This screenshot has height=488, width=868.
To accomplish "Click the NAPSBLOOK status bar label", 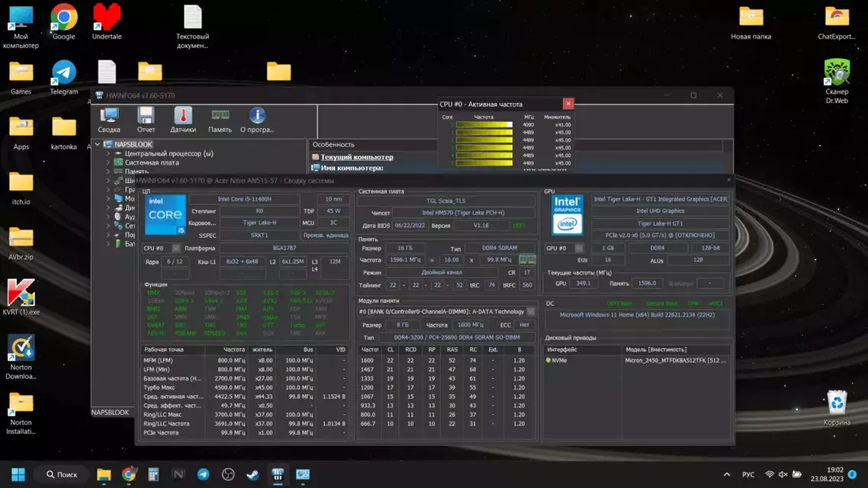I will click(x=110, y=413).
